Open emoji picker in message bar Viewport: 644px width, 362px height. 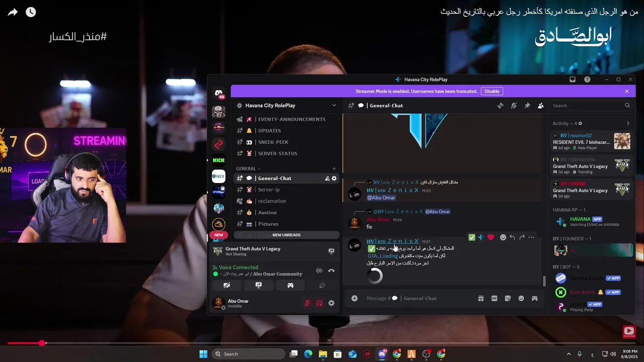(x=521, y=298)
